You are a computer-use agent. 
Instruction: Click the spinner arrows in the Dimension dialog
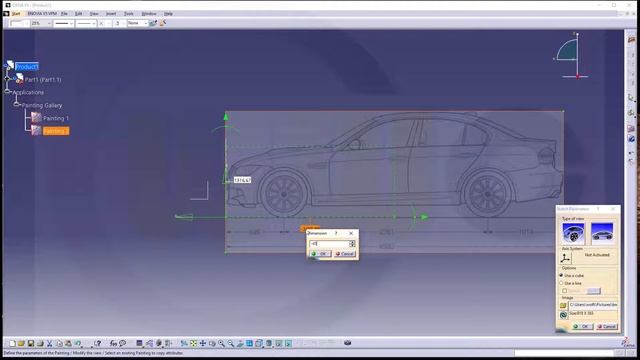tap(352, 244)
